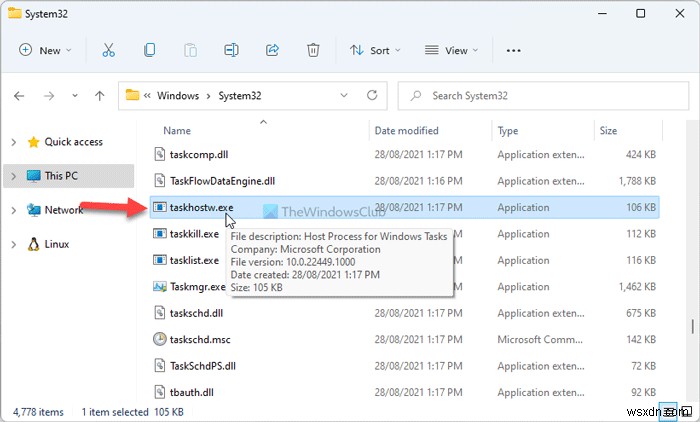Select the TaskFlowDataEngine.dll file
The height and width of the screenshot is (422, 700).
[x=222, y=181]
